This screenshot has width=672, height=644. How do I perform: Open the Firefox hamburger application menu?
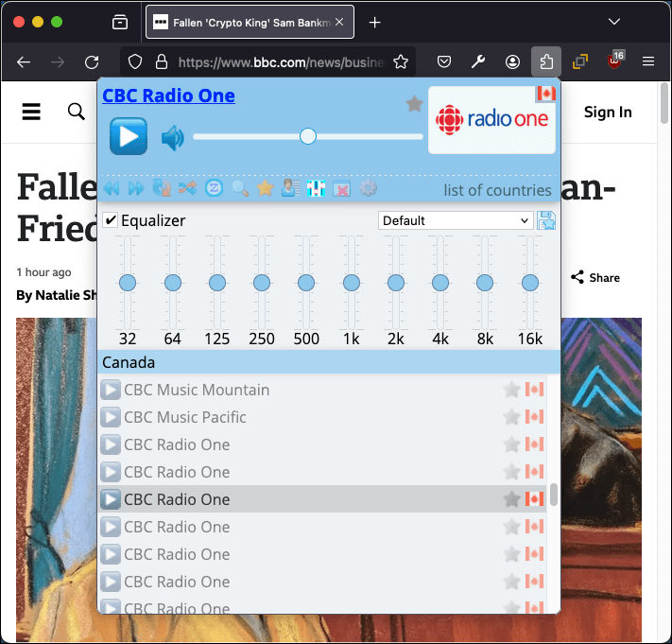click(648, 61)
